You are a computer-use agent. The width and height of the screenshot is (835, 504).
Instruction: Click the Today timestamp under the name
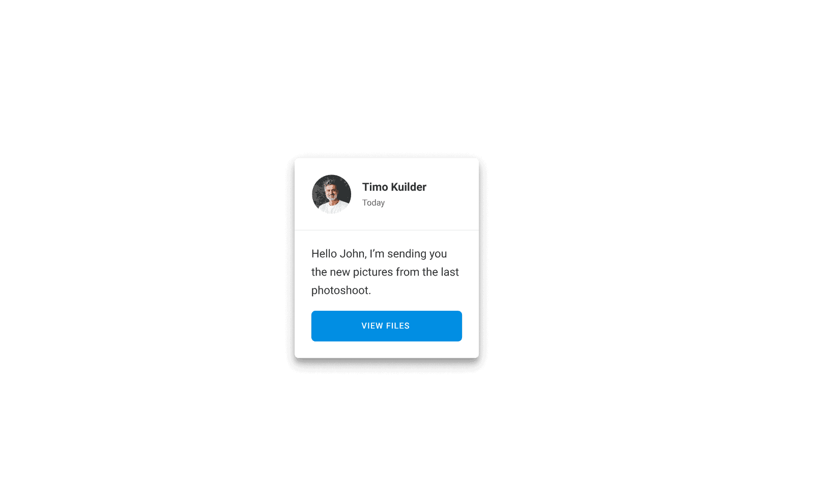pos(373,203)
